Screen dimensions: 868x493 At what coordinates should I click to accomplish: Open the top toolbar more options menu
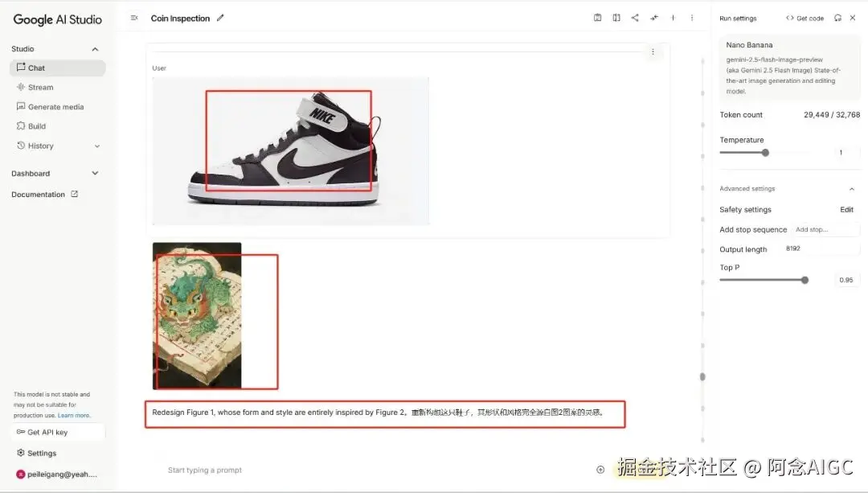692,18
